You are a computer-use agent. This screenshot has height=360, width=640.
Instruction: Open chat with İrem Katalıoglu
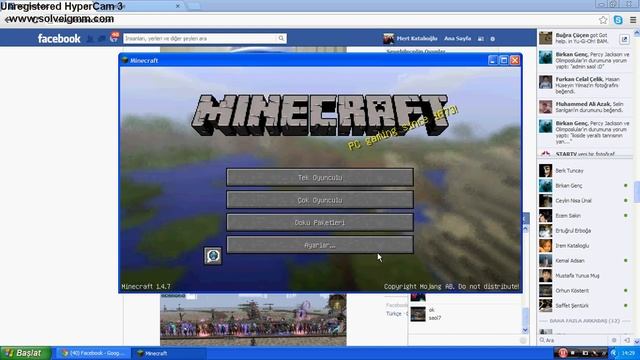tap(585, 246)
